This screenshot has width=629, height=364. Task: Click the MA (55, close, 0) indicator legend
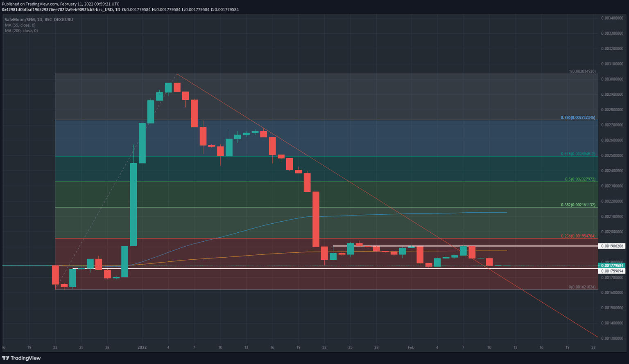point(20,25)
